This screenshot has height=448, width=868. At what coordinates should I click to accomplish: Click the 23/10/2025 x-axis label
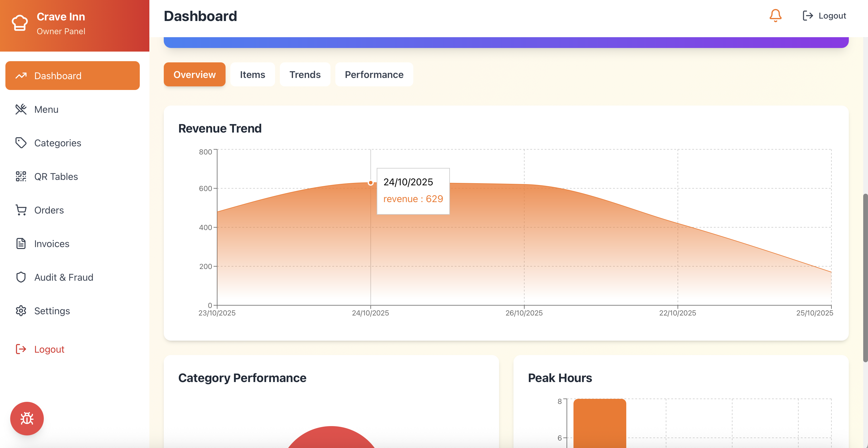click(x=217, y=313)
